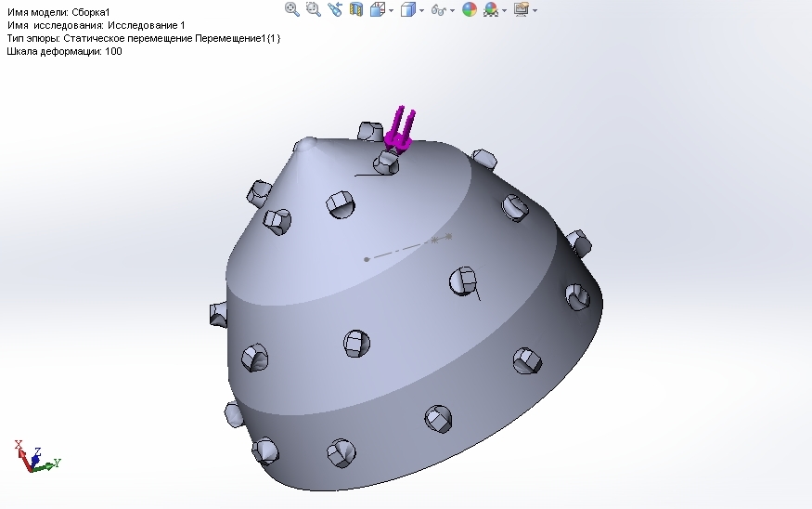Click the plot type text Статическое перемещение
812x509 pixels.
point(128,38)
